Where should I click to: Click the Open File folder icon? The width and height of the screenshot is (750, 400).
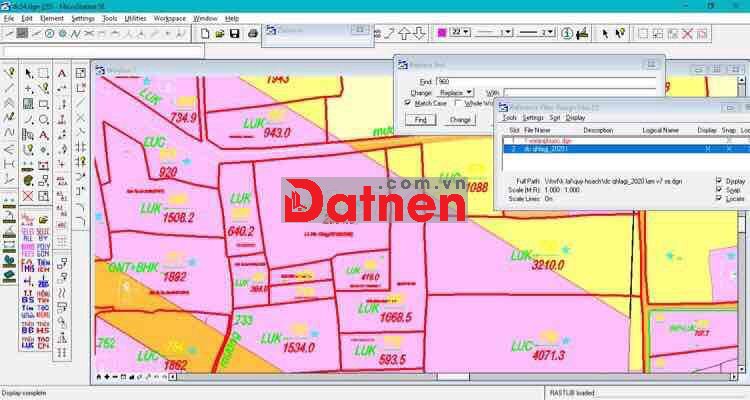[219, 34]
